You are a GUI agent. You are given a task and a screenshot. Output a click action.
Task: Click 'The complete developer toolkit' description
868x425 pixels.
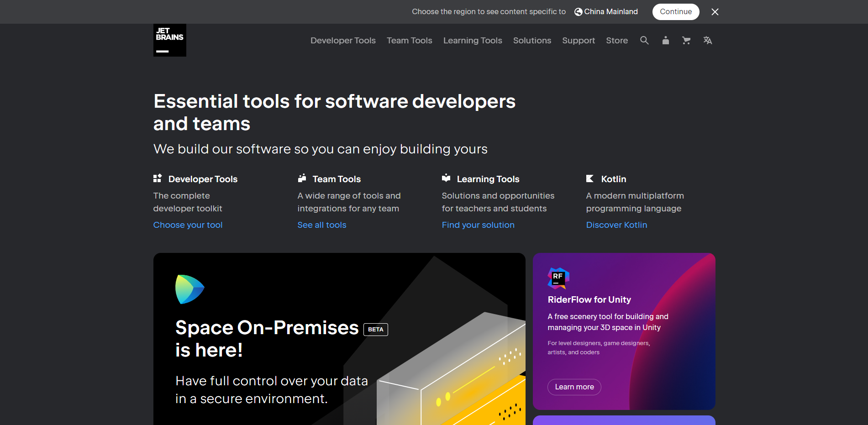(x=188, y=202)
